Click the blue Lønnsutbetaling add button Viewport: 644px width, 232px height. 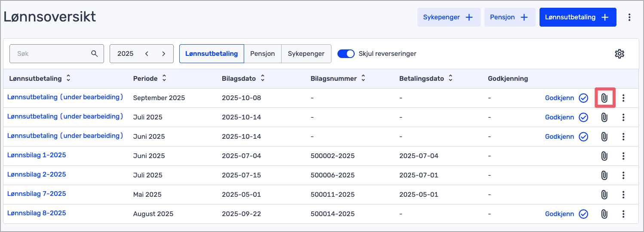[577, 17]
